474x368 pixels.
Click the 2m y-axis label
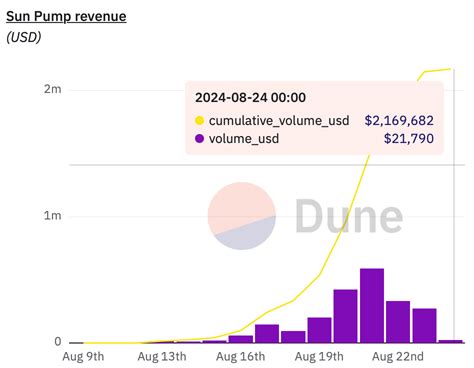coord(53,89)
